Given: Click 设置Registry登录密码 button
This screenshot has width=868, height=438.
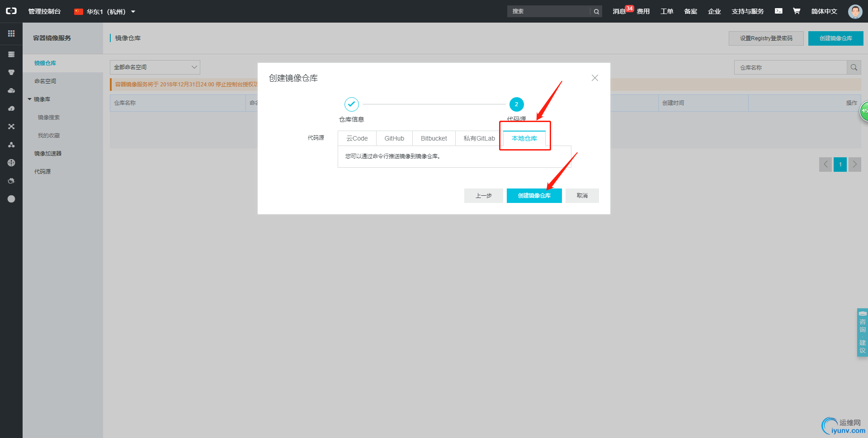Looking at the screenshot, I should [x=766, y=38].
